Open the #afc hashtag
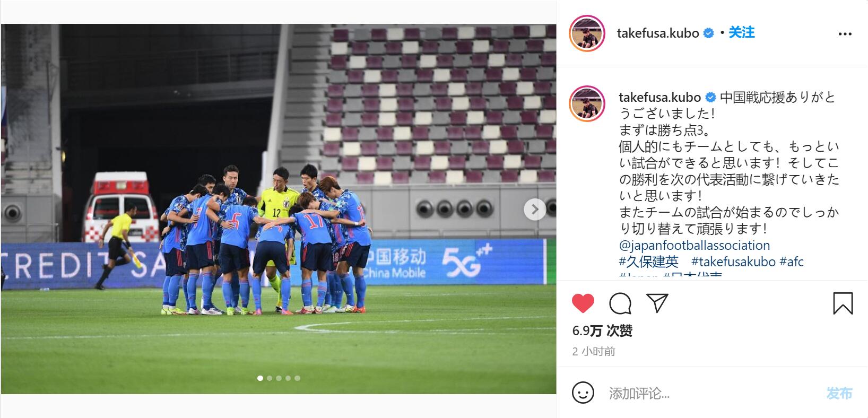Screen dimensions: 868x418 (x=792, y=262)
